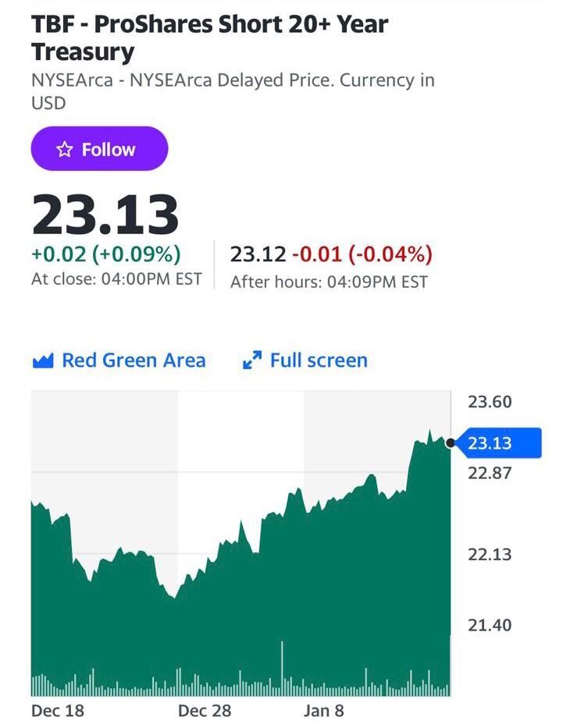Screen dimensions: 577x728
Task: Click the 22.87 price axis label
Action: point(490,472)
